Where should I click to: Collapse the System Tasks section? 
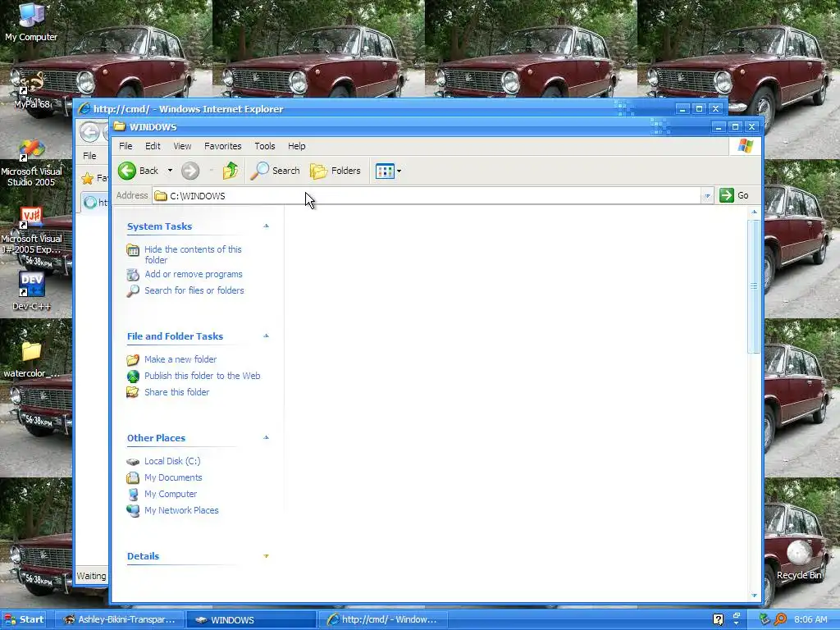[x=267, y=226]
